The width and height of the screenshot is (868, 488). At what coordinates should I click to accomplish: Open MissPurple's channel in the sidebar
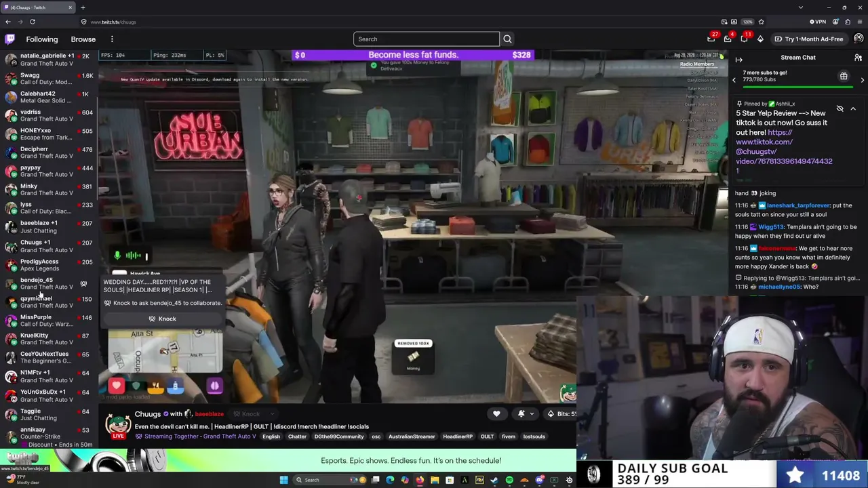point(49,321)
